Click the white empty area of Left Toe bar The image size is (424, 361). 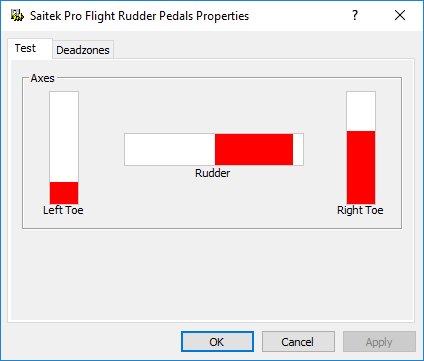(x=64, y=137)
